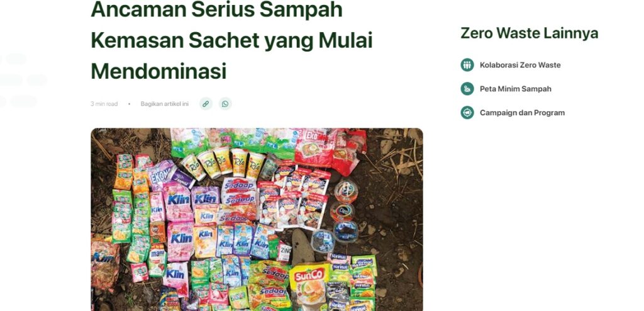Click the article headline about Kemasan Sachet
Image resolution: width=644 pixels, height=311 pixels.
(x=231, y=40)
